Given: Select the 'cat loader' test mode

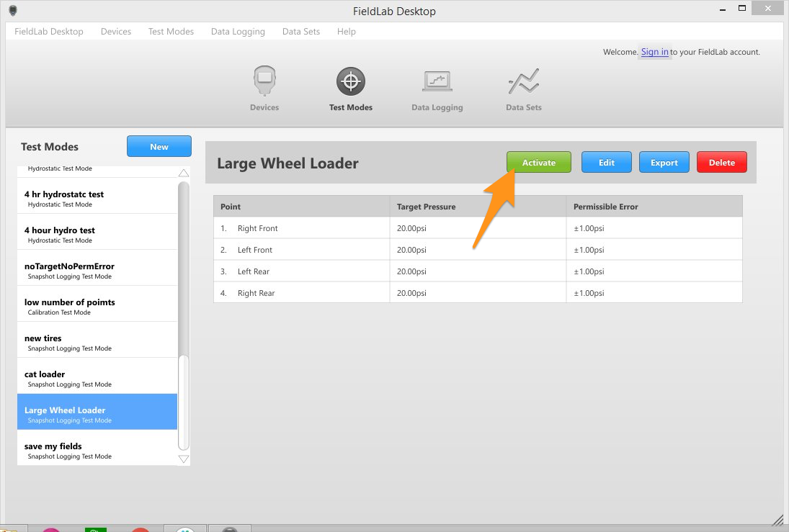Looking at the screenshot, I should coord(97,376).
